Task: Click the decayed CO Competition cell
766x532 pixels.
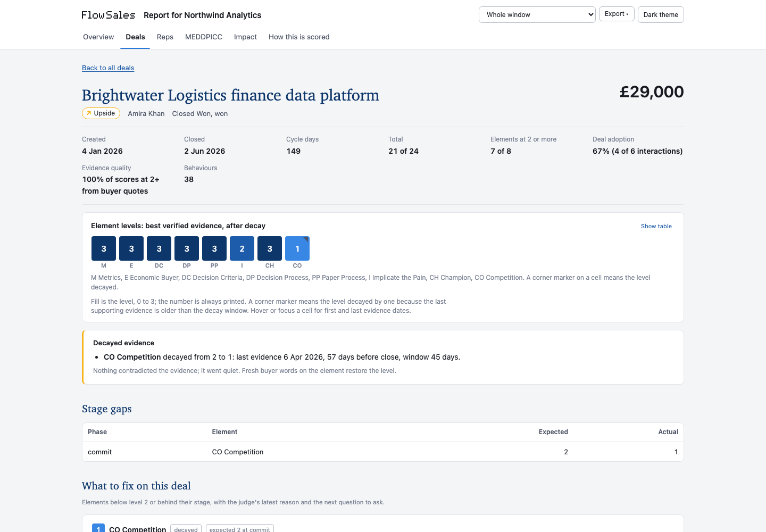Action: (x=297, y=248)
